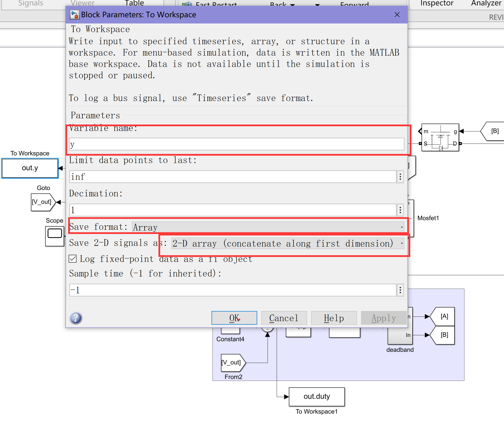Click the Sample time input field

click(x=233, y=290)
